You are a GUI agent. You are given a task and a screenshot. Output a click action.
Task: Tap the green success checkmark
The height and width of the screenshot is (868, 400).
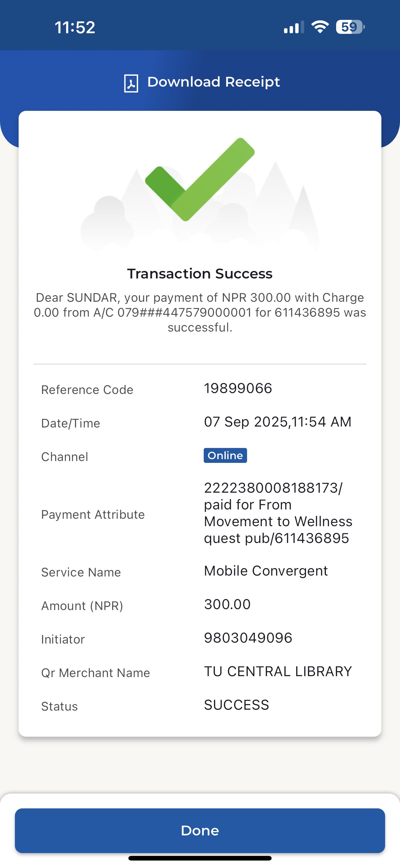tap(200, 179)
